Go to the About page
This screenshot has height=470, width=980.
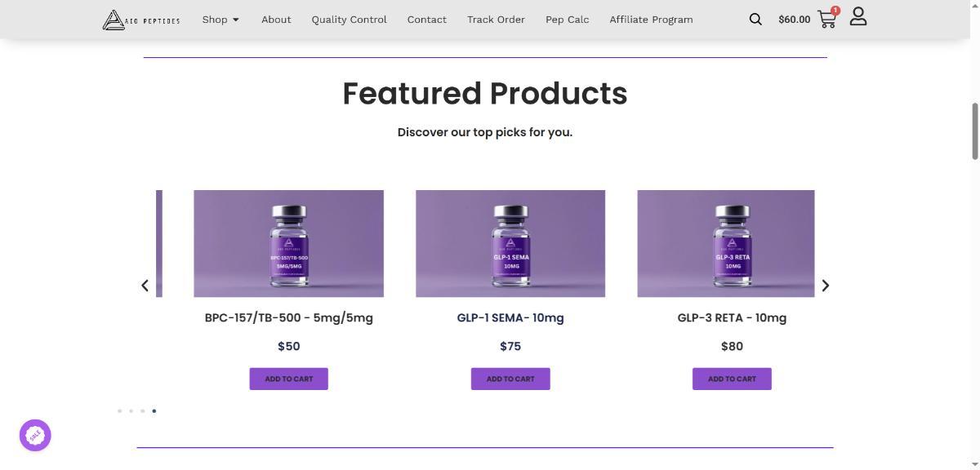276,20
